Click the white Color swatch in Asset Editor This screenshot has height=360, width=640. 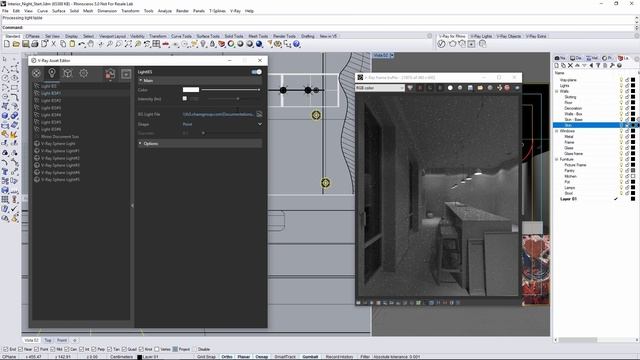click(x=191, y=89)
